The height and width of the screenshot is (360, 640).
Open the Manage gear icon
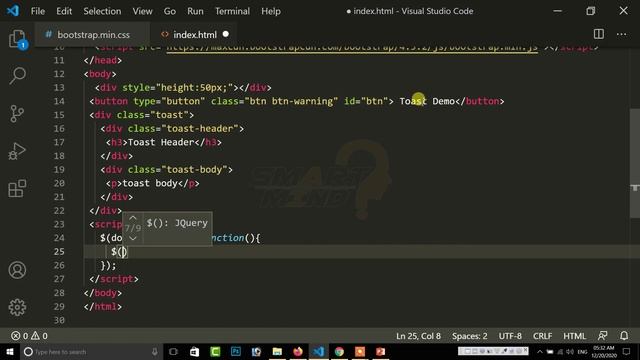click(x=17, y=307)
